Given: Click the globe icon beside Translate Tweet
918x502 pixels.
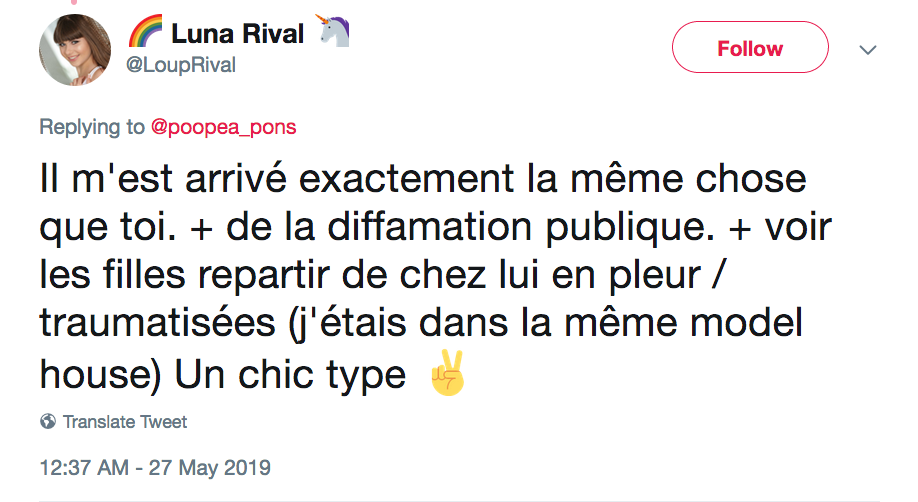Looking at the screenshot, I should (x=48, y=422).
